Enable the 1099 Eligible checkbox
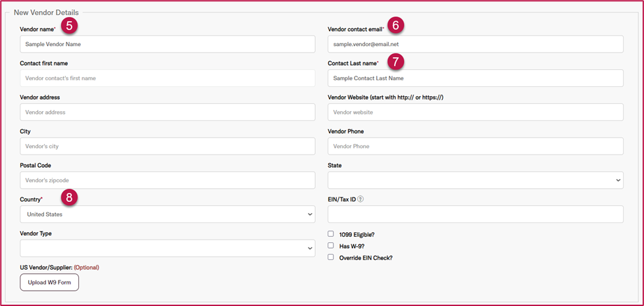The width and height of the screenshot is (644, 306). (x=331, y=234)
